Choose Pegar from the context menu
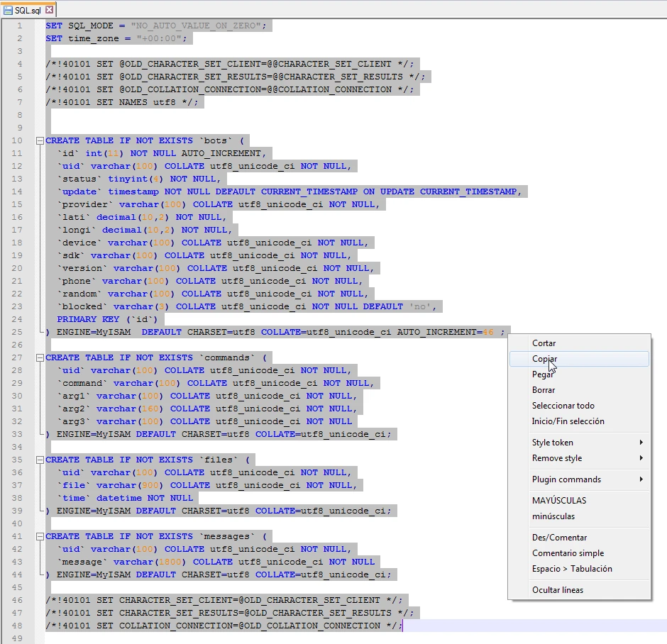Screen dimensions: 667x644 [579, 374]
